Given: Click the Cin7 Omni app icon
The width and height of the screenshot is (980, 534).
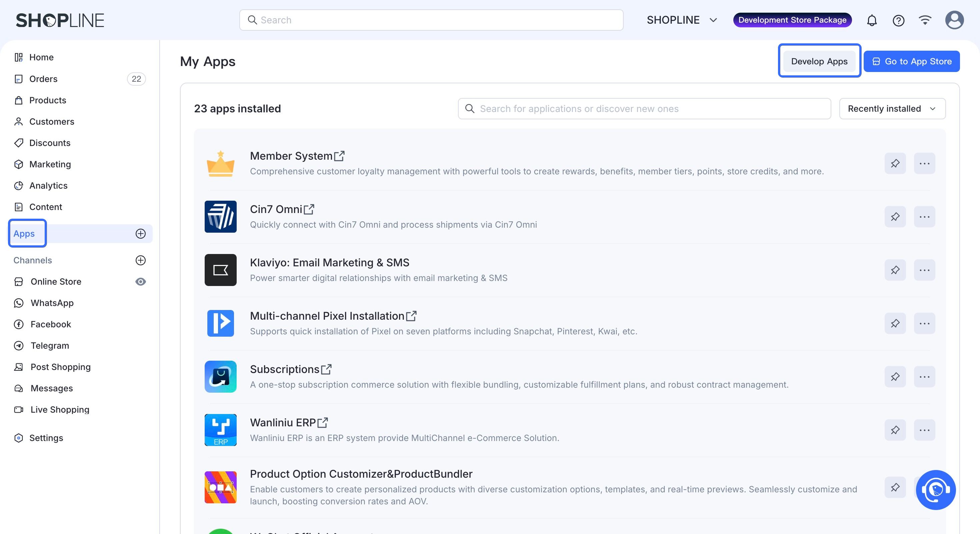Looking at the screenshot, I should pyautogui.click(x=221, y=217).
